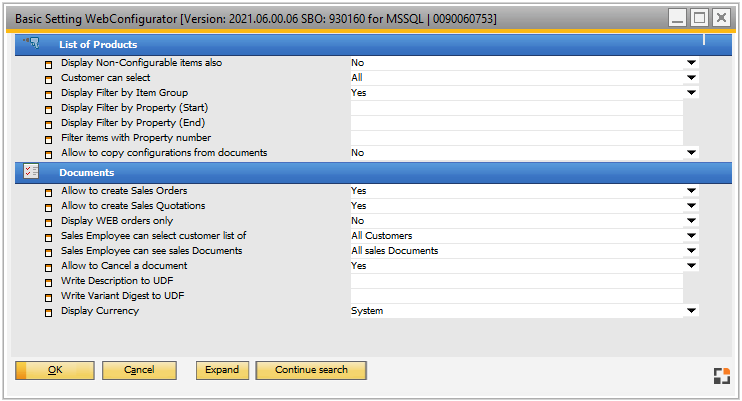Click the List of Products section icon

pos(30,43)
